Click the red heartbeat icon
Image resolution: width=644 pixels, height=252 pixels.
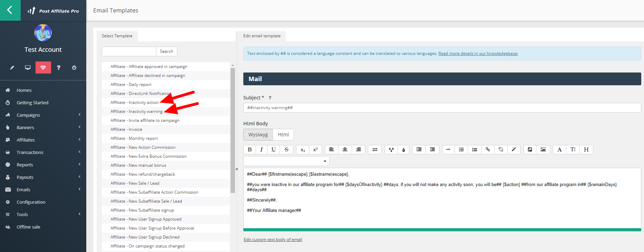tap(43, 68)
